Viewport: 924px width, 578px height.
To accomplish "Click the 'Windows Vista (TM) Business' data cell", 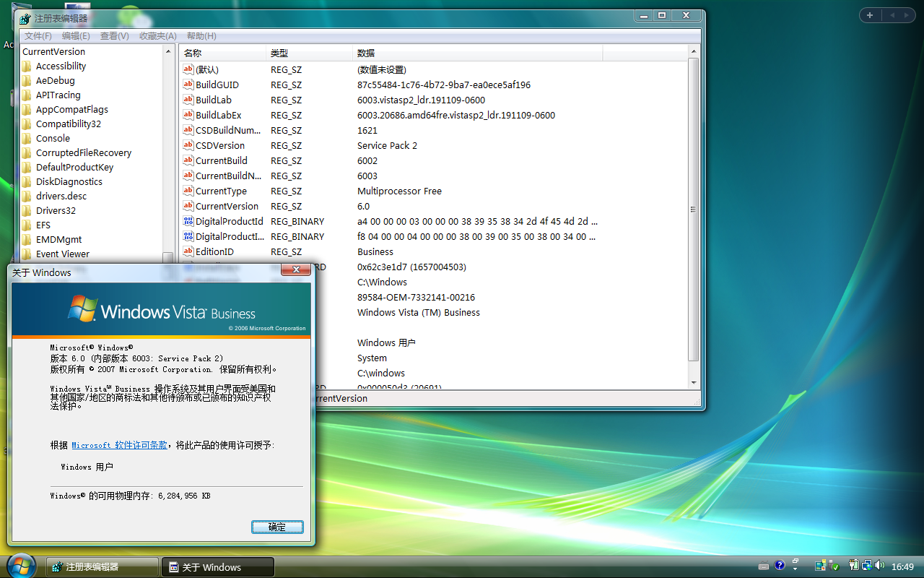I will tap(419, 312).
